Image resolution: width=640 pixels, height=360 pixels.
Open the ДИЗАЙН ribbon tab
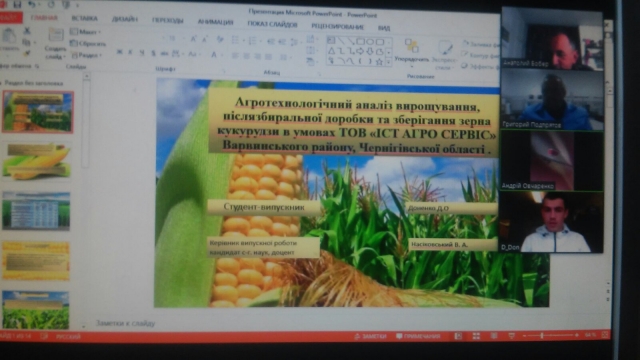(125, 19)
